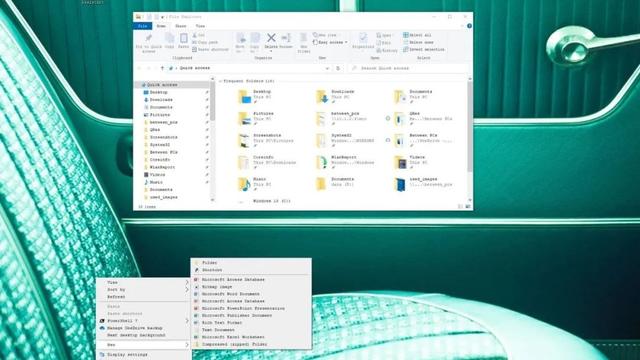Open PowerShell 7 context menu entry
The image size is (640, 360).
click(143, 321)
